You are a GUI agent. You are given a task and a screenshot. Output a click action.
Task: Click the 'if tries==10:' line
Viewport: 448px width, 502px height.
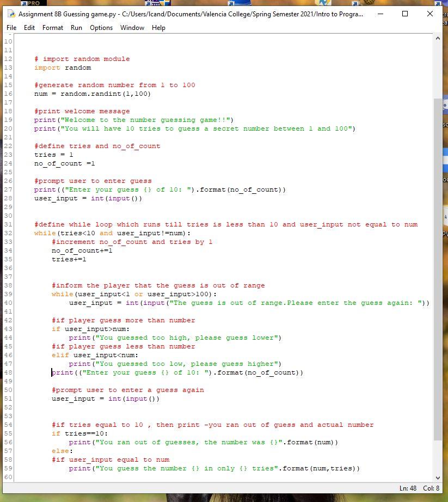tap(79, 433)
